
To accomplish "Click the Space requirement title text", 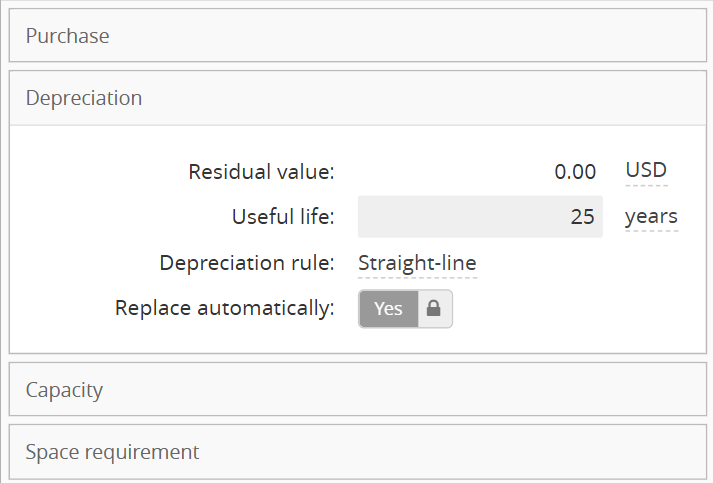I will [113, 452].
